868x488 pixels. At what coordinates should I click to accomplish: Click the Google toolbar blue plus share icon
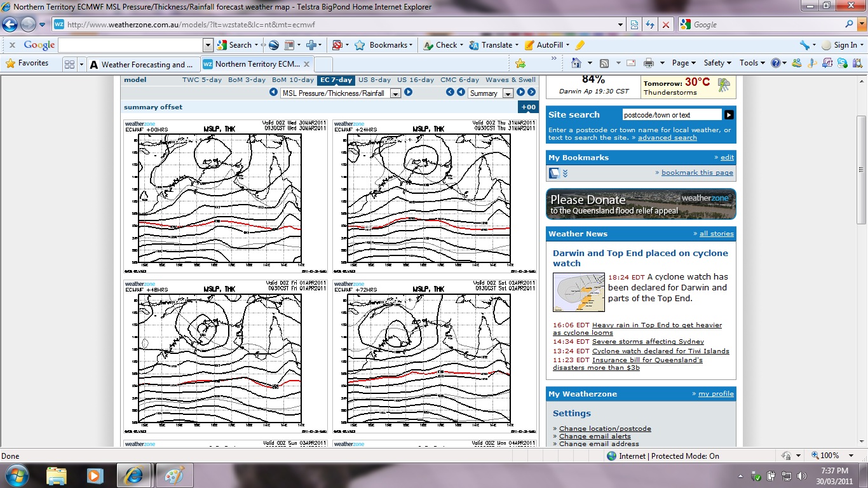[x=311, y=45]
